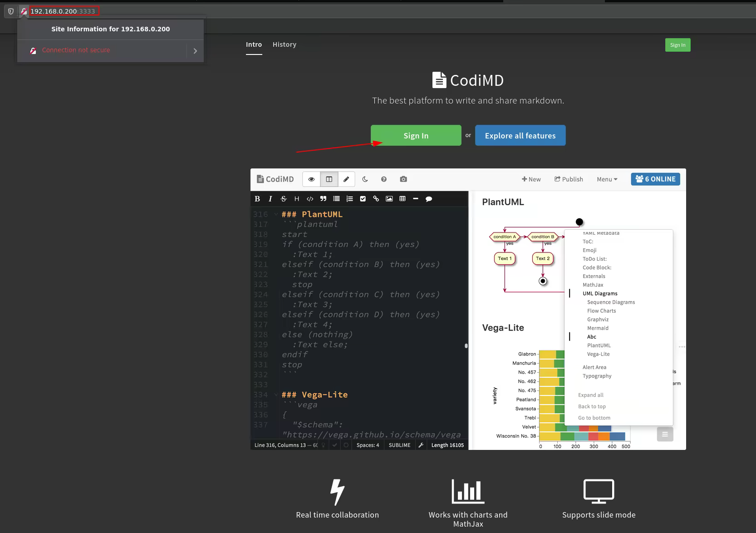Select Typography in the ToC
This screenshot has width=756, height=533.
(597, 376)
